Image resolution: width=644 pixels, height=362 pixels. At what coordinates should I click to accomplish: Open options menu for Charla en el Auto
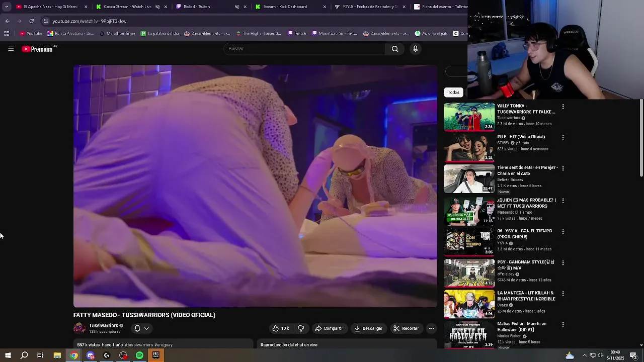[563, 168]
